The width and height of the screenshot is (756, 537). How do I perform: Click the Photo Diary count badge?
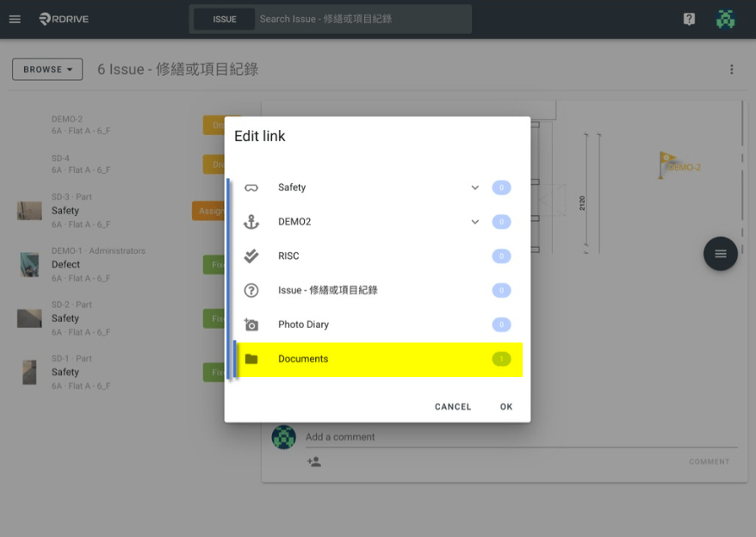point(501,324)
